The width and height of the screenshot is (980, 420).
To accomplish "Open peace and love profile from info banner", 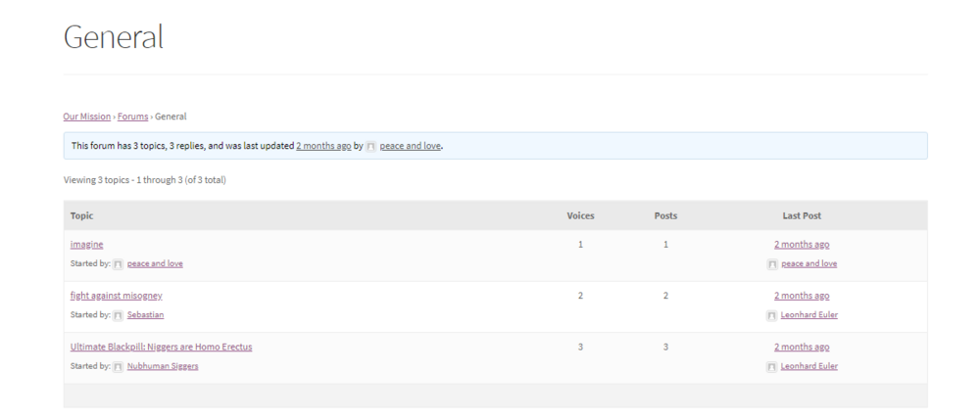I will pos(410,146).
